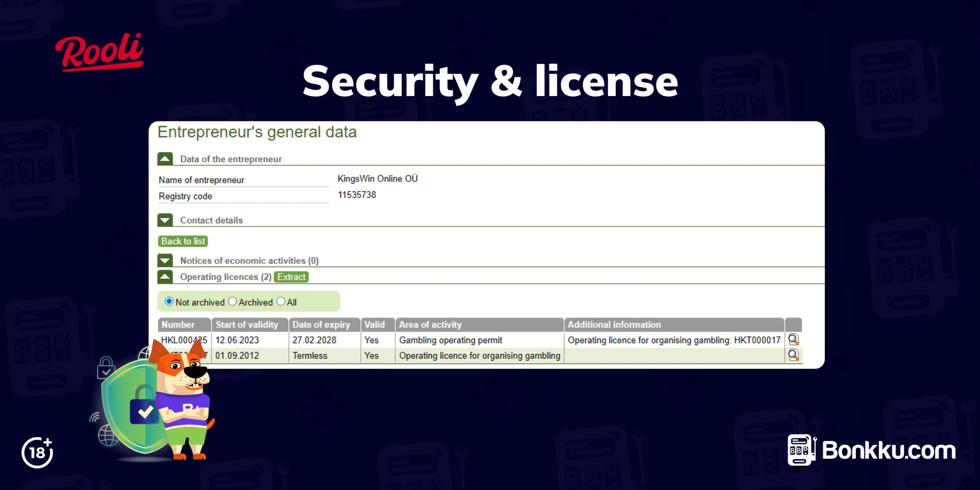Click expiry date 27.02.2028
The image size is (980, 490).
point(314,340)
